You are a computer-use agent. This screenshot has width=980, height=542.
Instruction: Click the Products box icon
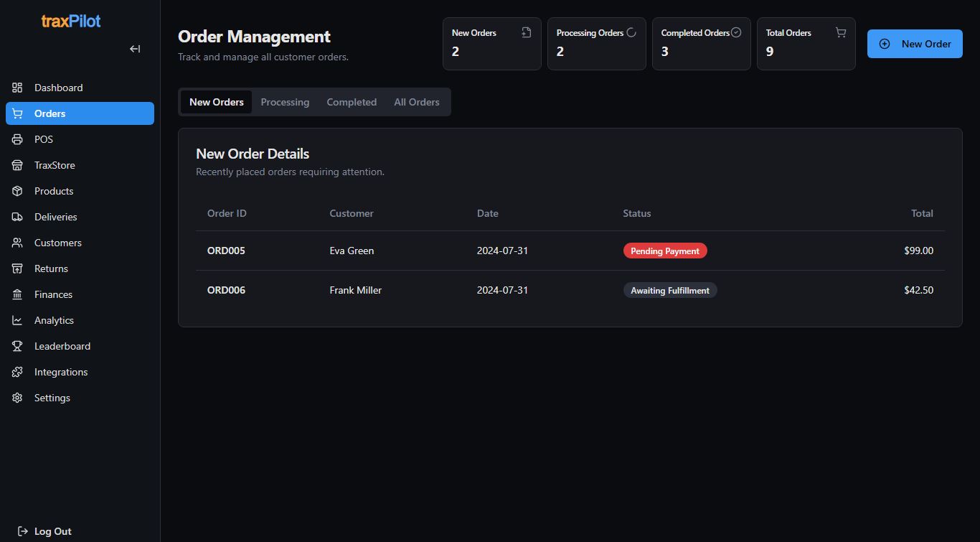[x=17, y=191]
